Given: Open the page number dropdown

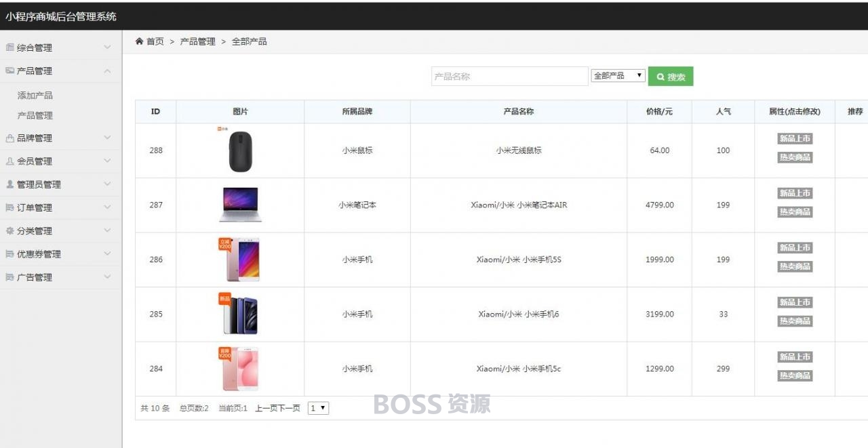Looking at the screenshot, I should pos(318,408).
